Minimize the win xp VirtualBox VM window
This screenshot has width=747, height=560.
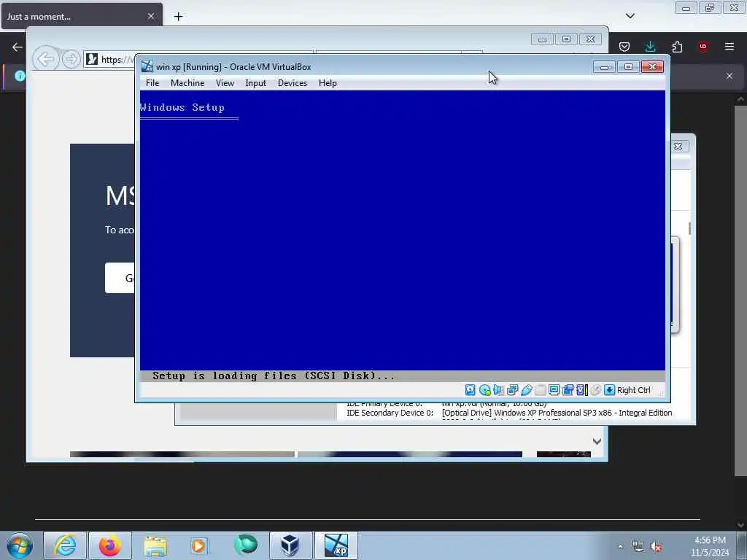click(605, 66)
